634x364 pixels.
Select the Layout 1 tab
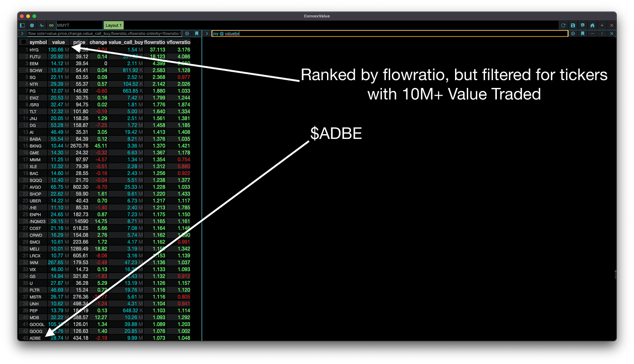[114, 26]
